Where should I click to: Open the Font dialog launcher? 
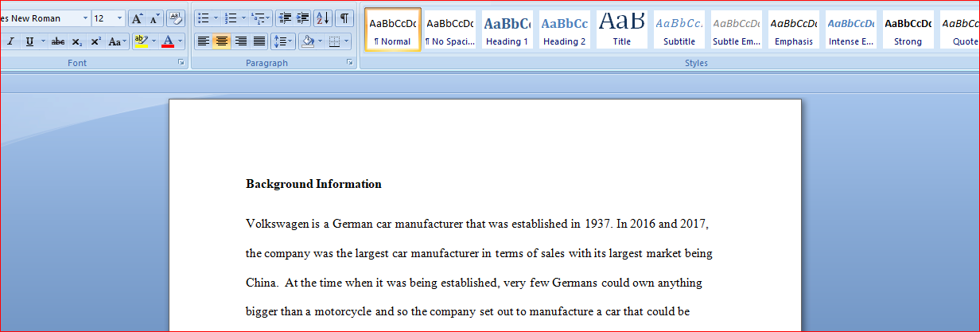(x=181, y=62)
